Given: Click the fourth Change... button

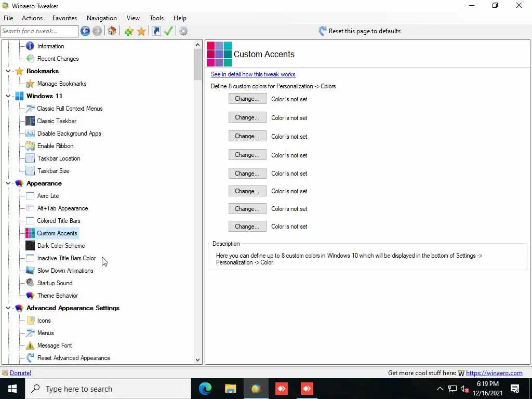Looking at the screenshot, I should click(247, 155).
